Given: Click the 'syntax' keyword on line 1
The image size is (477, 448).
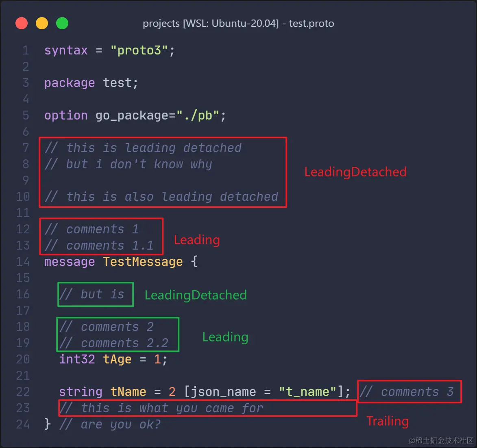Looking at the screenshot, I should [x=66, y=50].
